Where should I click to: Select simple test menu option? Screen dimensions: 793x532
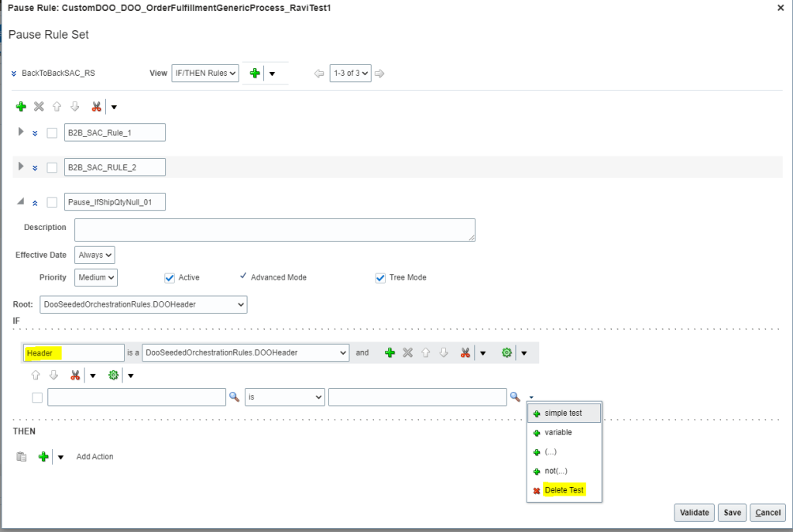tap(563, 414)
